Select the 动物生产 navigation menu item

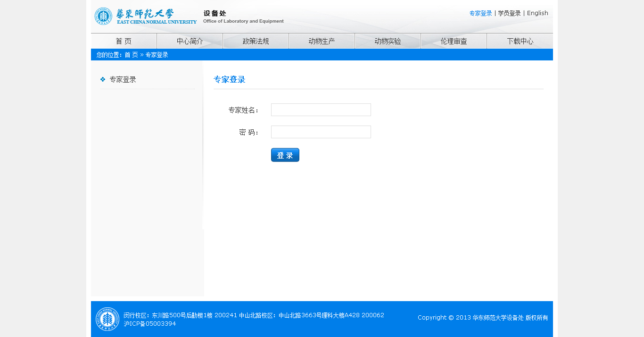click(x=322, y=41)
